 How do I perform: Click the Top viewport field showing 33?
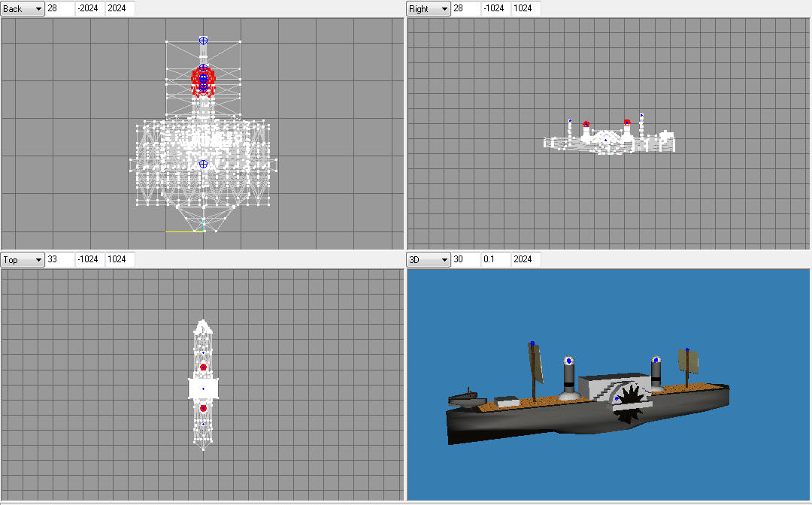(60, 260)
